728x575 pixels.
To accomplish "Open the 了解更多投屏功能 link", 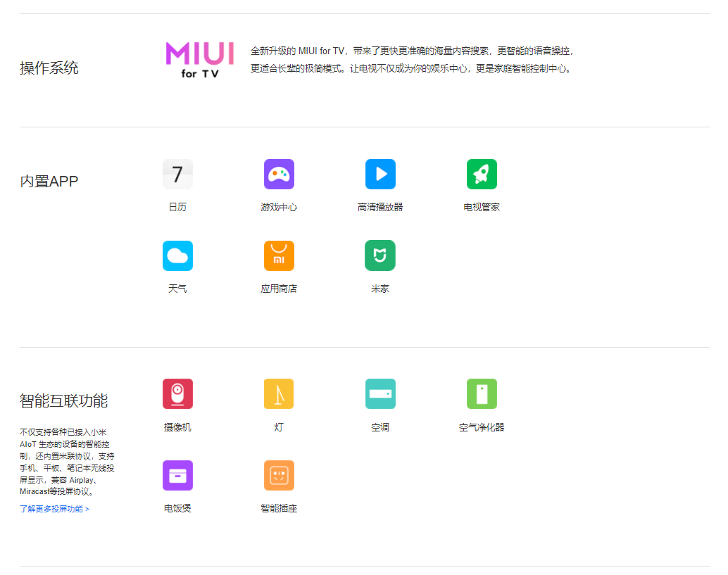I will [x=54, y=509].
